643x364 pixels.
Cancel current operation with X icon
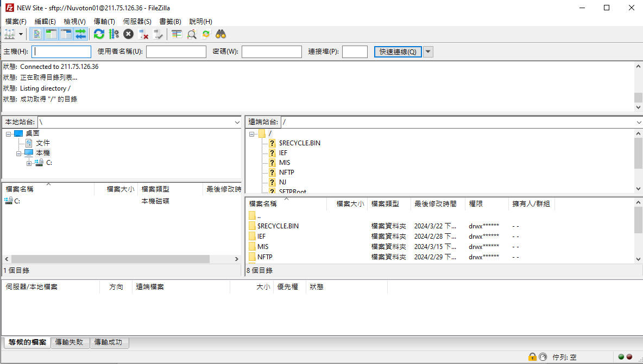click(128, 34)
